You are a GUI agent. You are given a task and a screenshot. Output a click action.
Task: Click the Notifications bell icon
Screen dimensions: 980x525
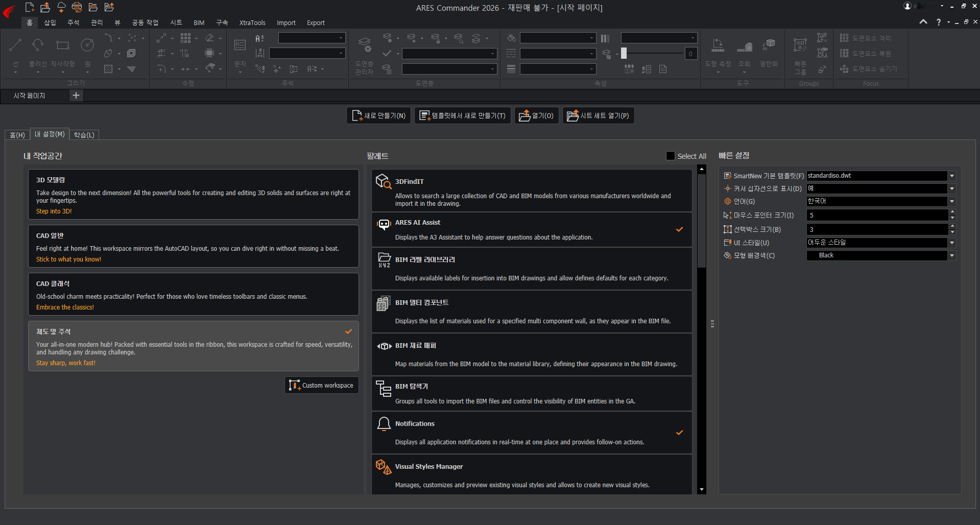[x=384, y=424]
